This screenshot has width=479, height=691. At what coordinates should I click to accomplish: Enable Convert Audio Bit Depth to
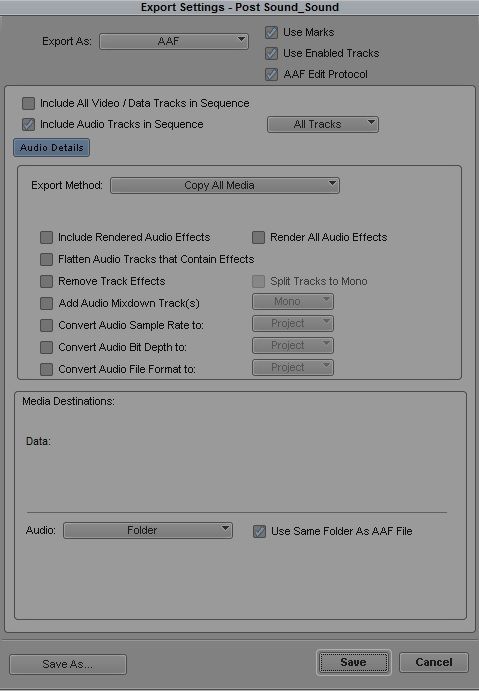pyautogui.click(x=46, y=347)
